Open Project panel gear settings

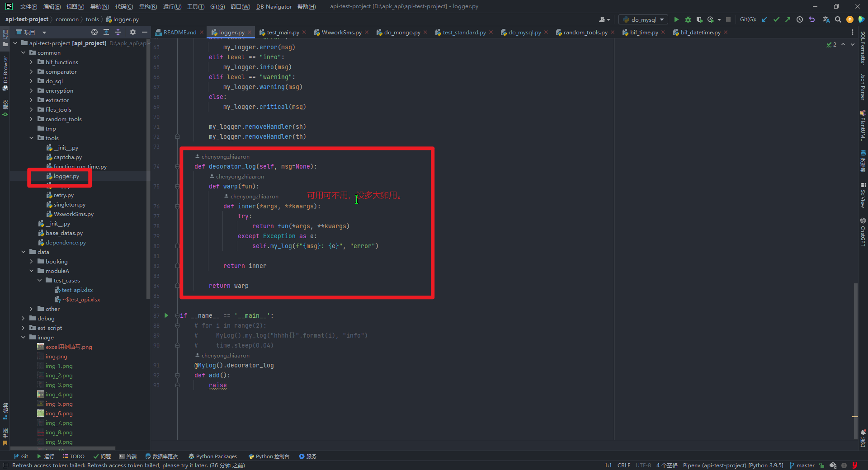(132, 32)
